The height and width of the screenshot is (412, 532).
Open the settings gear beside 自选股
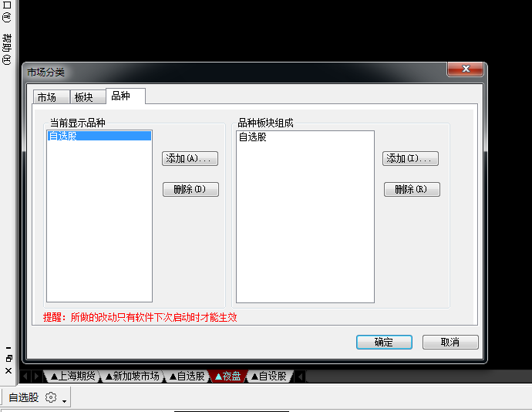51,397
